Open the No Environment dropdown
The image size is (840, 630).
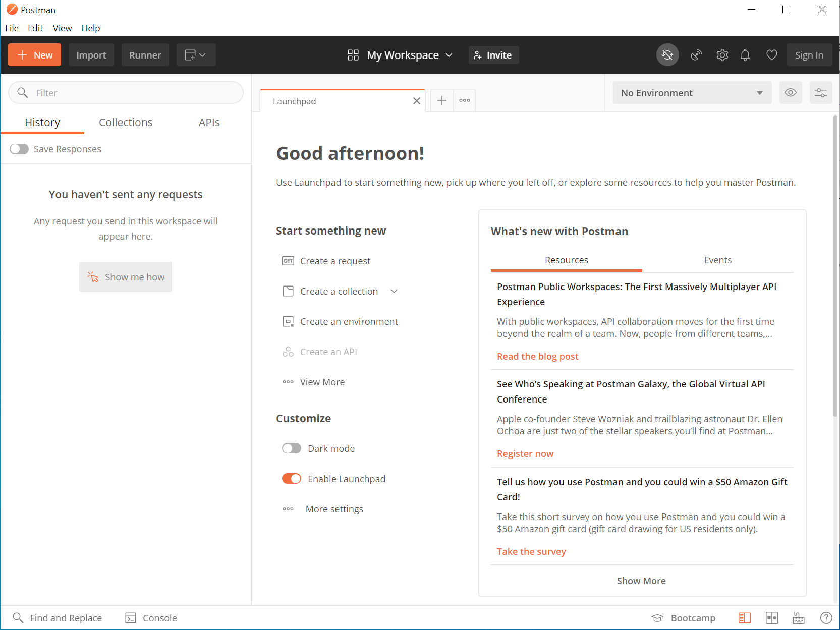[x=692, y=93]
